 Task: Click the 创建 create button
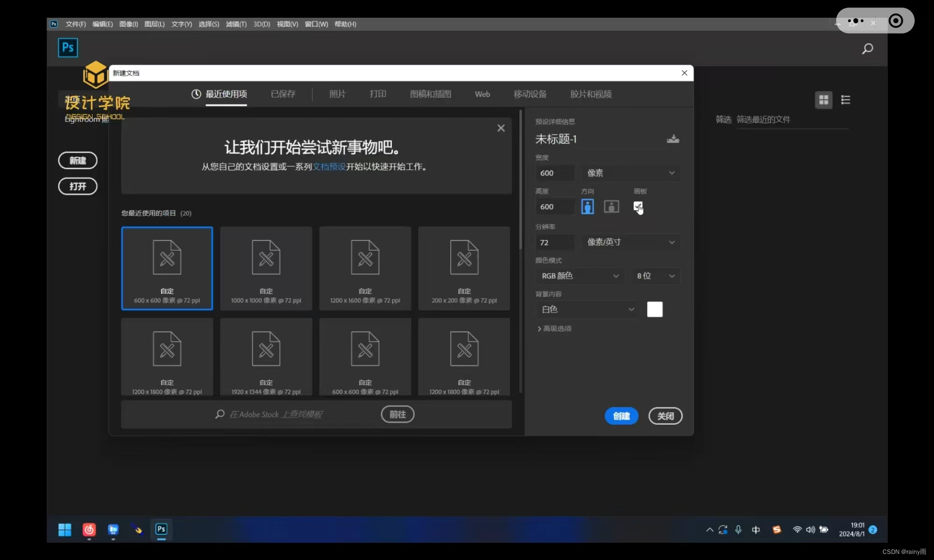coord(622,416)
